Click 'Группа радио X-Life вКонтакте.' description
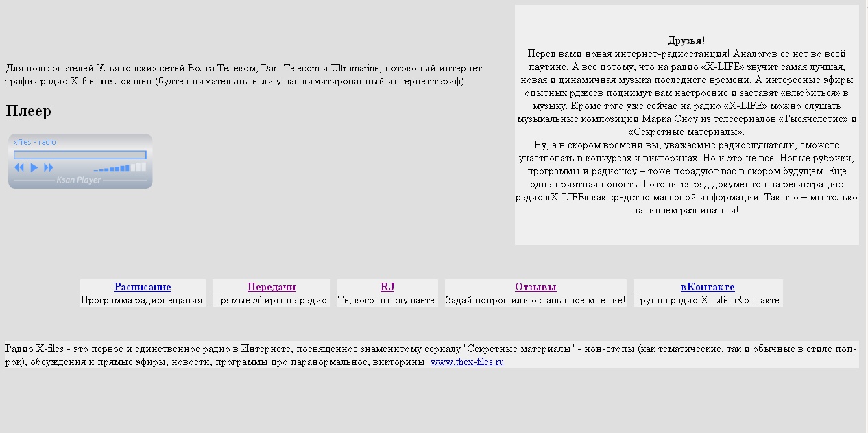This screenshot has width=868, height=433. pos(708,300)
